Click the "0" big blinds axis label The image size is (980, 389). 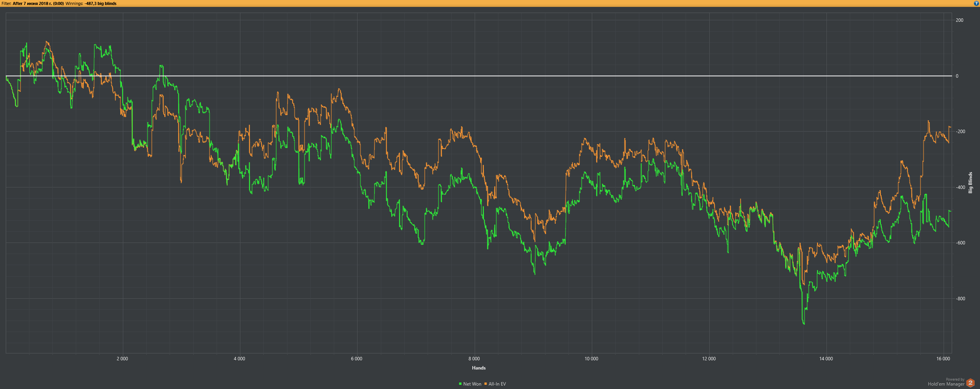[957, 76]
